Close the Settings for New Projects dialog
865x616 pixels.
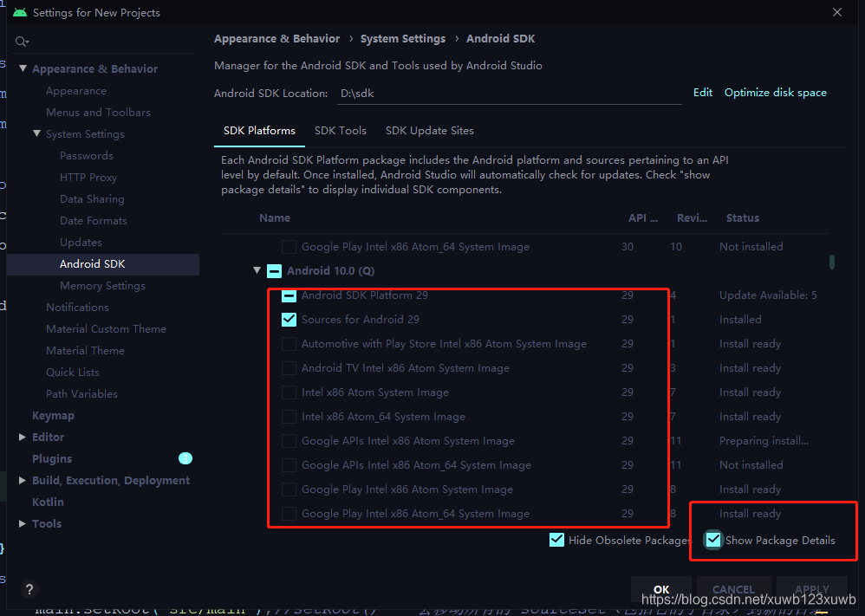point(837,12)
